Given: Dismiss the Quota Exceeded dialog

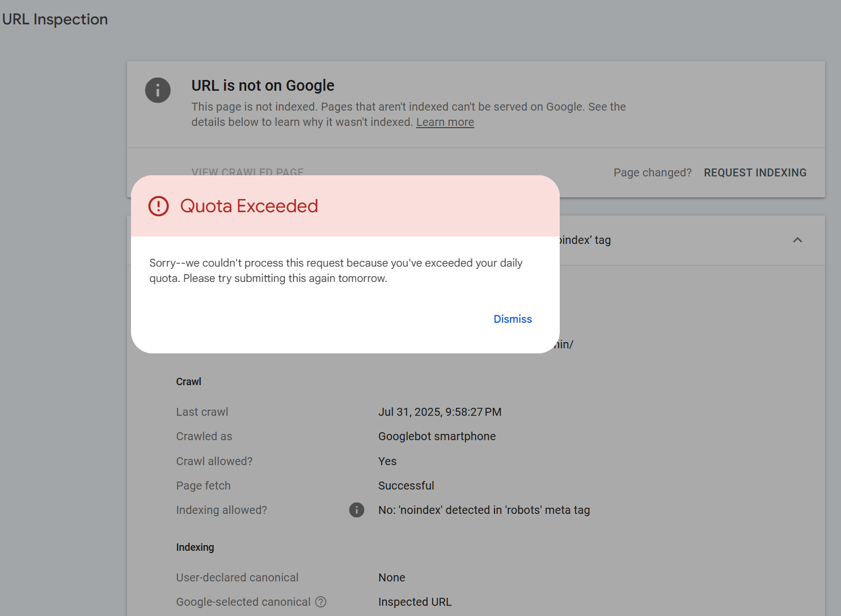Looking at the screenshot, I should point(513,319).
